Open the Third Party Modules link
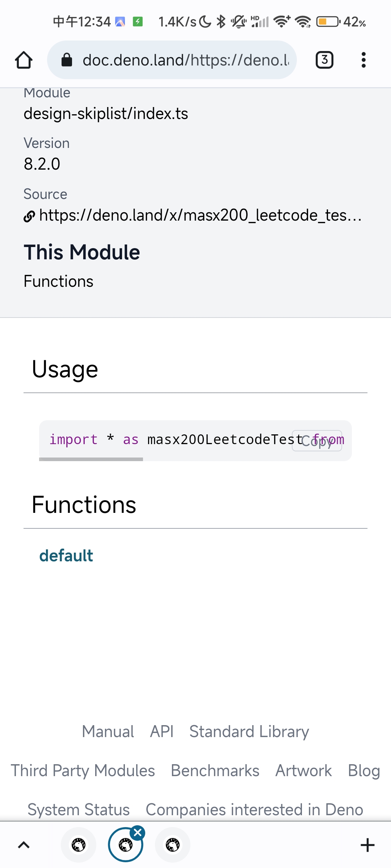This screenshot has height=868, width=391. coord(83,770)
